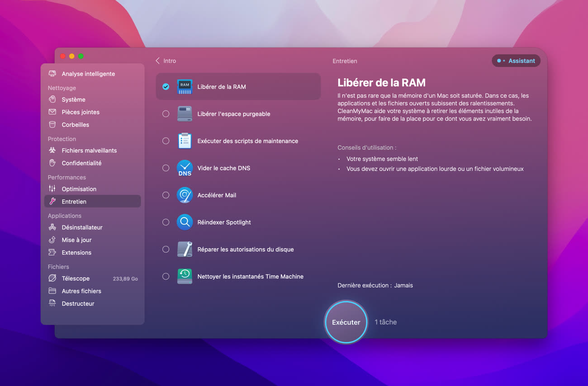Screen dimensions: 588x386
Task: Open the Optimisation module label
Action: tap(79, 189)
